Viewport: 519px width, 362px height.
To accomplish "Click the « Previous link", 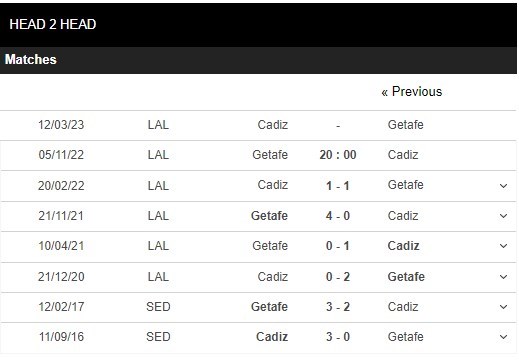I will click(x=412, y=92).
